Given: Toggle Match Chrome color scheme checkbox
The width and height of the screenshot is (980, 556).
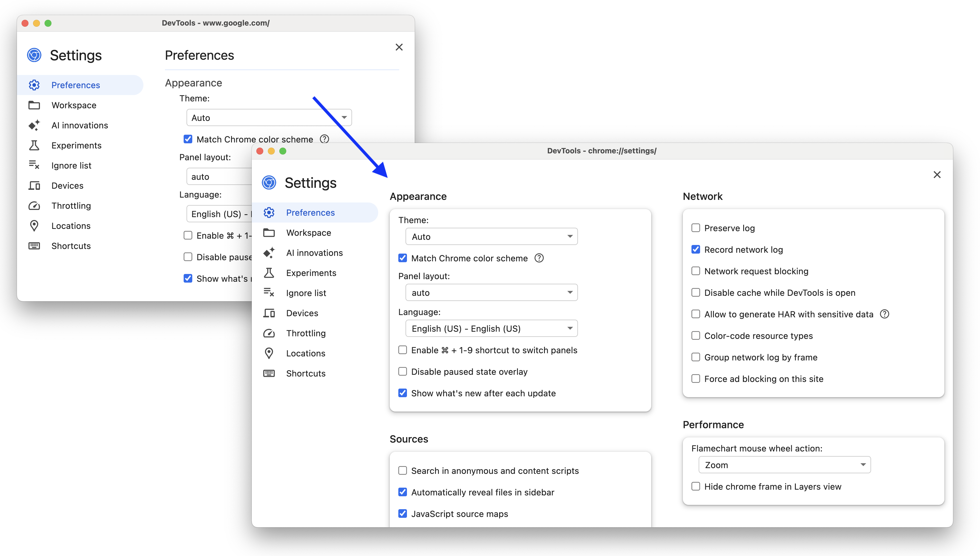Looking at the screenshot, I should [x=402, y=258].
